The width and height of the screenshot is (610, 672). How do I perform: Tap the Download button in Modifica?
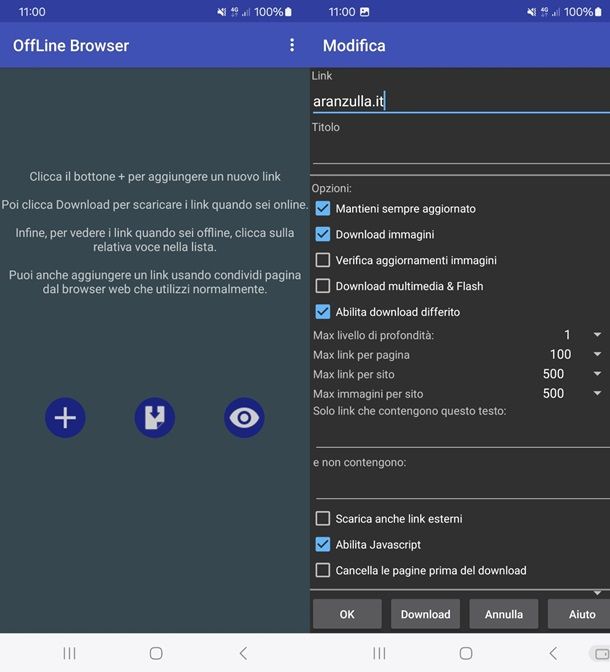tap(425, 614)
